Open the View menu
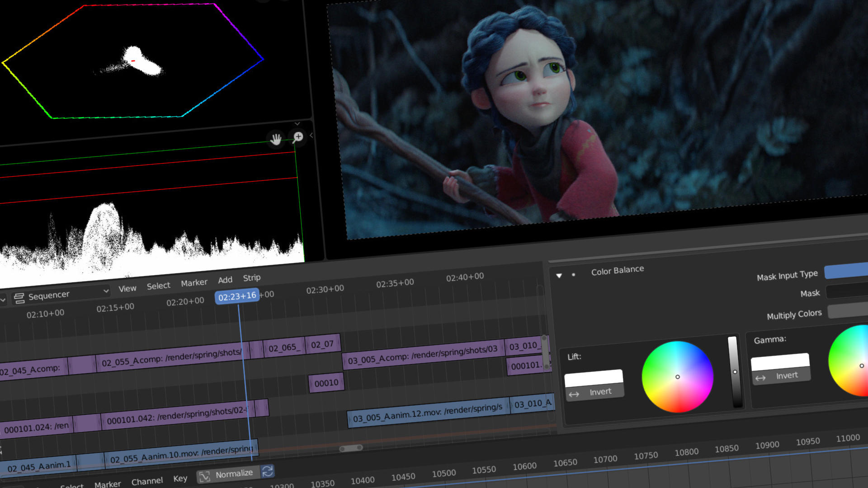Screen dimensions: 868x488 [x=127, y=288]
